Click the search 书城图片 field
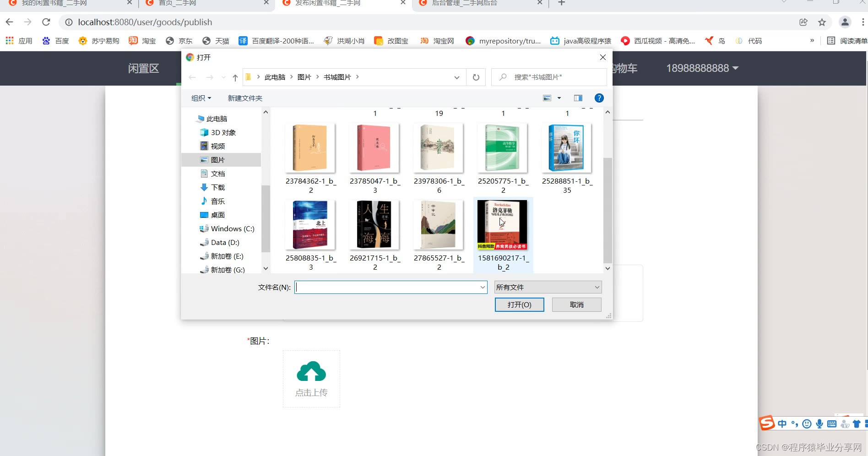The height and width of the screenshot is (456, 868). click(549, 77)
